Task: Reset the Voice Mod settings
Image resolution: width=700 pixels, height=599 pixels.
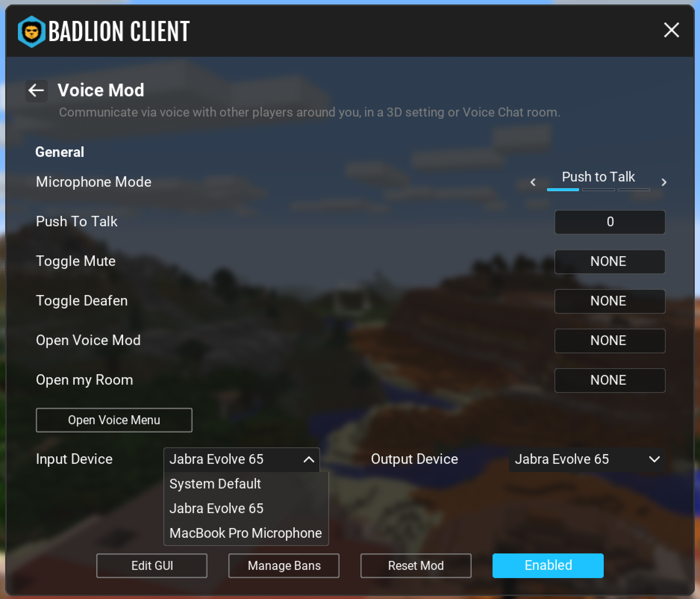Action: [416, 566]
